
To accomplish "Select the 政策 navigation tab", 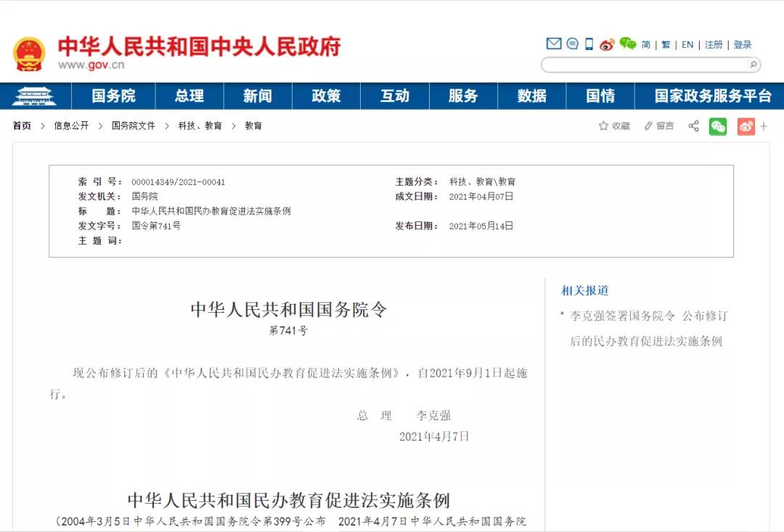I will point(326,96).
